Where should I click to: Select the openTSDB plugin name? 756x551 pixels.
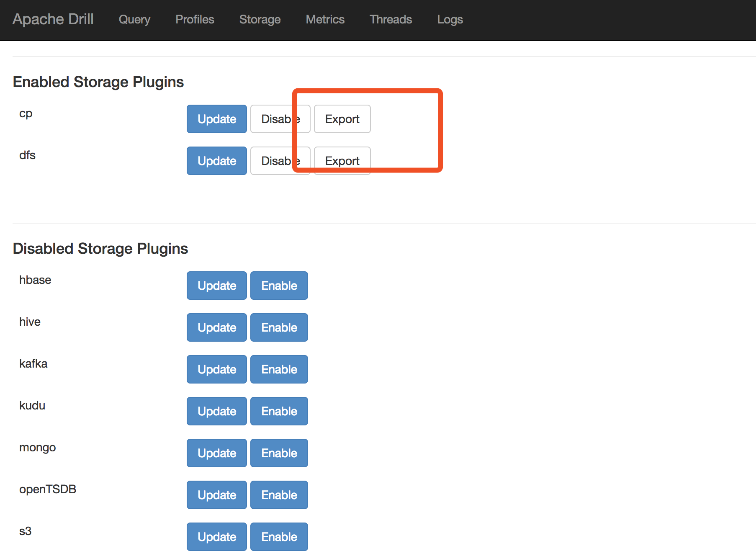tap(48, 489)
